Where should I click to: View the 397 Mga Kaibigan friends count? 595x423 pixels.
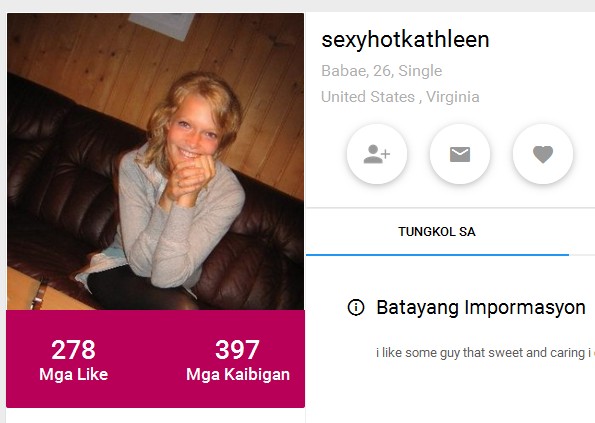tap(238, 360)
